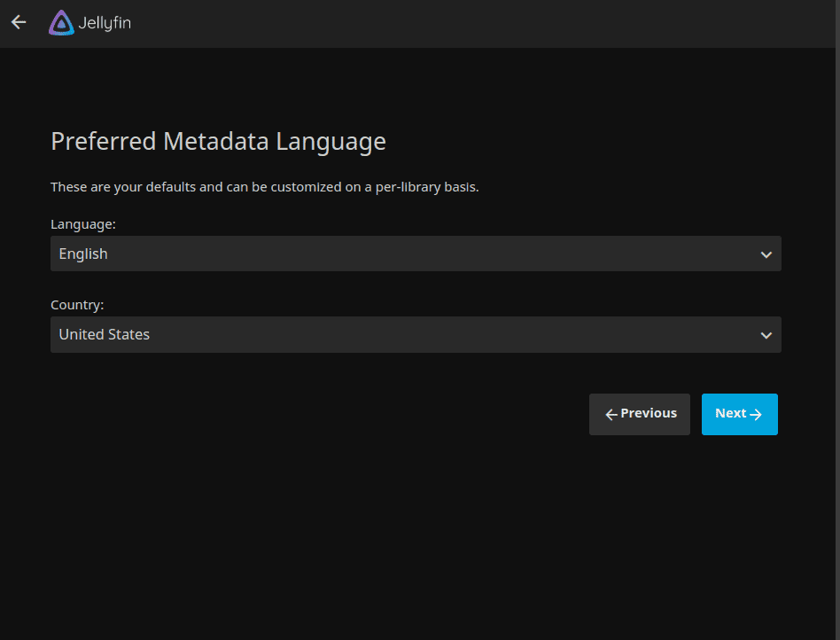The width and height of the screenshot is (840, 640).
Task: Click the left arrow icon inside Previous
Action: (x=611, y=415)
